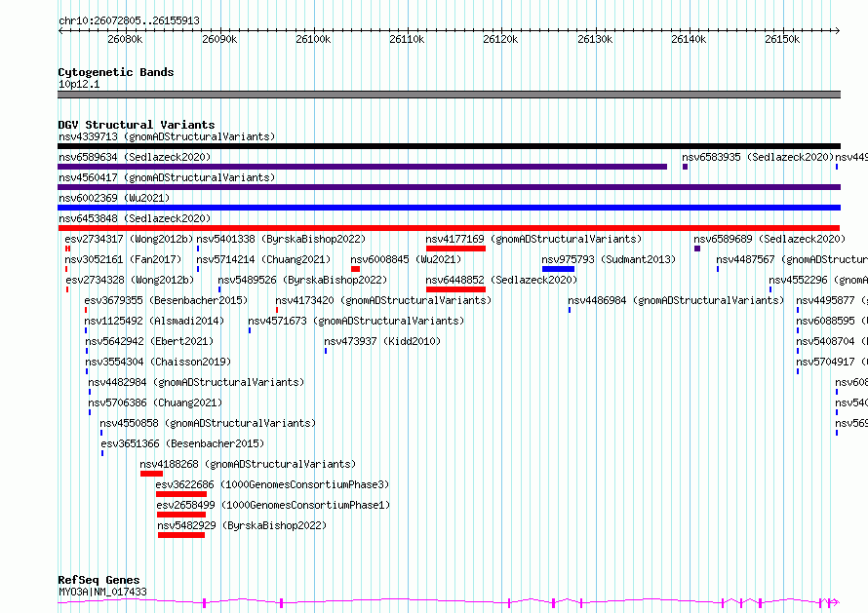Image resolution: width=868 pixels, height=613 pixels.
Task: Click the DGV Structural Variants track title
Action: [137, 125]
